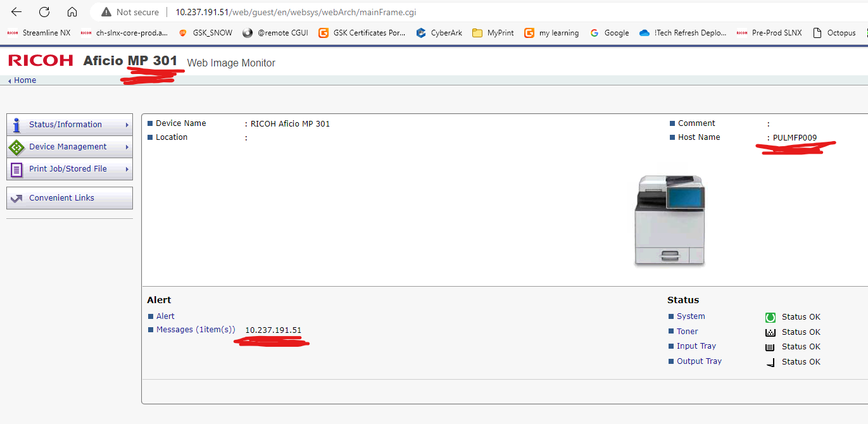Go to browser home icon

point(72,12)
